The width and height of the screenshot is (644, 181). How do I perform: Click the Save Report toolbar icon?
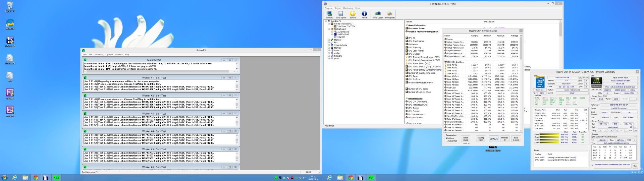point(341,14)
